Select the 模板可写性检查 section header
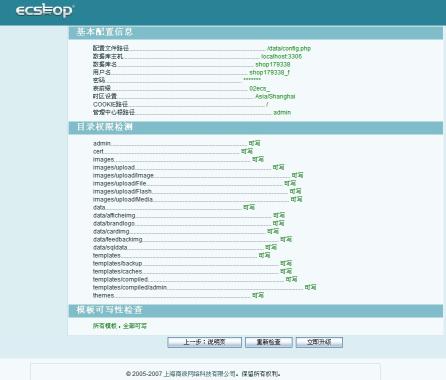The width and height of the screenshot is (446, 380). (x=110, y=310)
